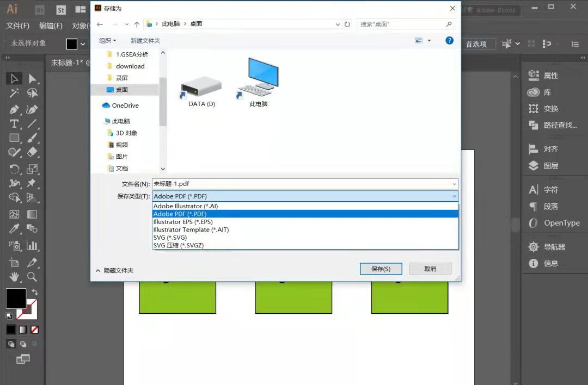
Task: Select the Zoom tool
Action: pos(32,277)
